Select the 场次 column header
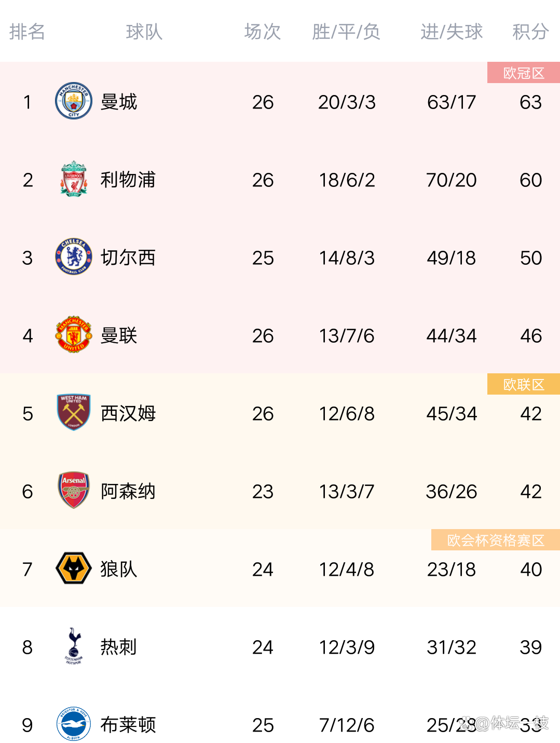560x743 pixels. (x=263, y=32)
